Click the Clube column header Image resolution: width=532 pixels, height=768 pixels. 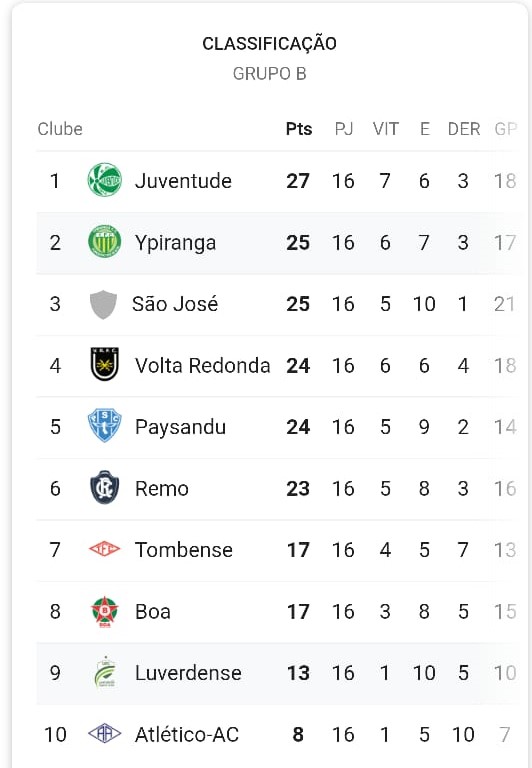tap(60, 129)
